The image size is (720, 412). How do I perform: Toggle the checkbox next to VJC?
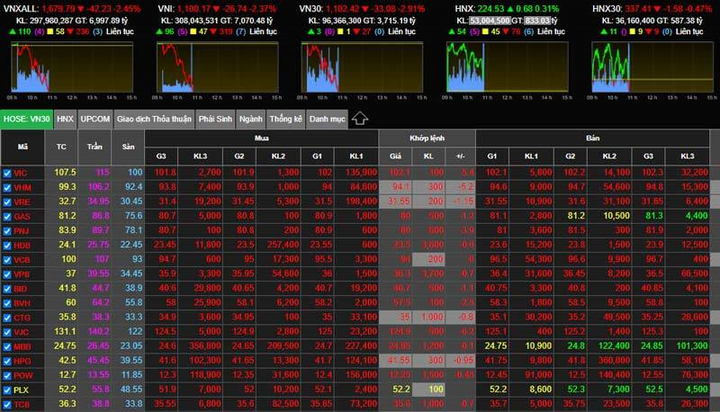(7, 331)
